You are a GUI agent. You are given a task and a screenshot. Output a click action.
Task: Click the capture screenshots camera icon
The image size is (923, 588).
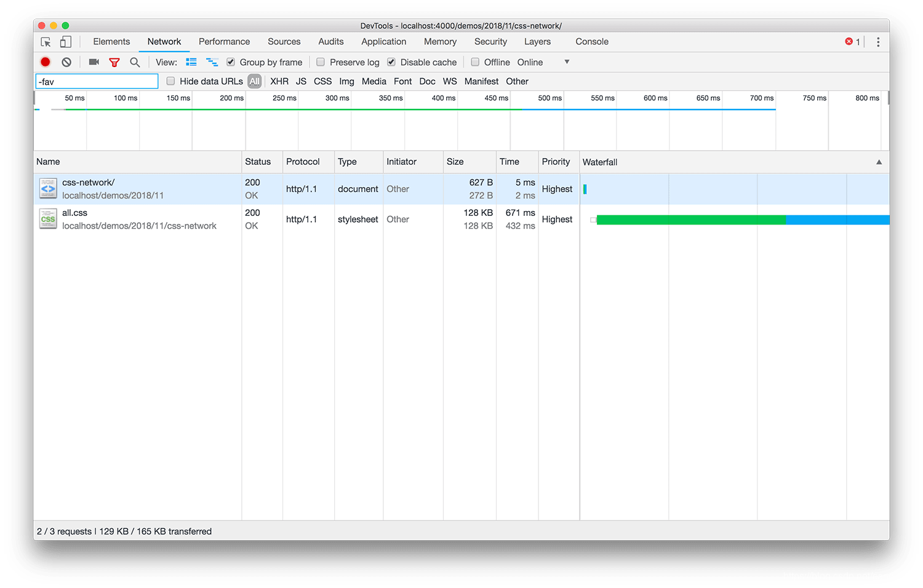[x=94, y=62]
